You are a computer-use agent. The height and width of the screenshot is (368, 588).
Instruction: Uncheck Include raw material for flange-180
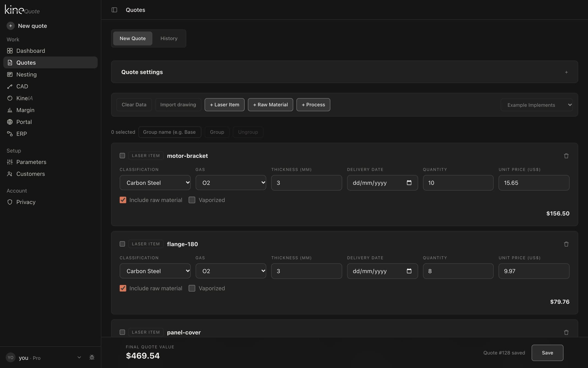pos(123,288)
